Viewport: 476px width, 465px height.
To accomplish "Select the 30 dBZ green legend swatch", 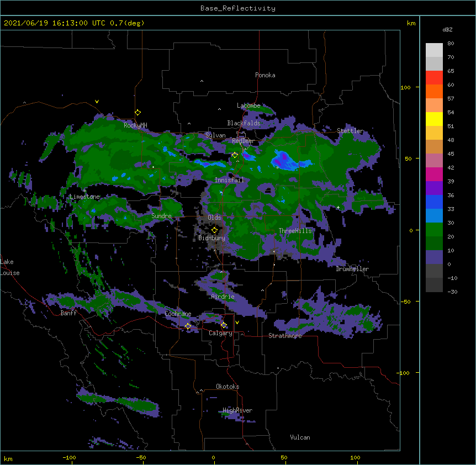I will [x=434, y=230].
